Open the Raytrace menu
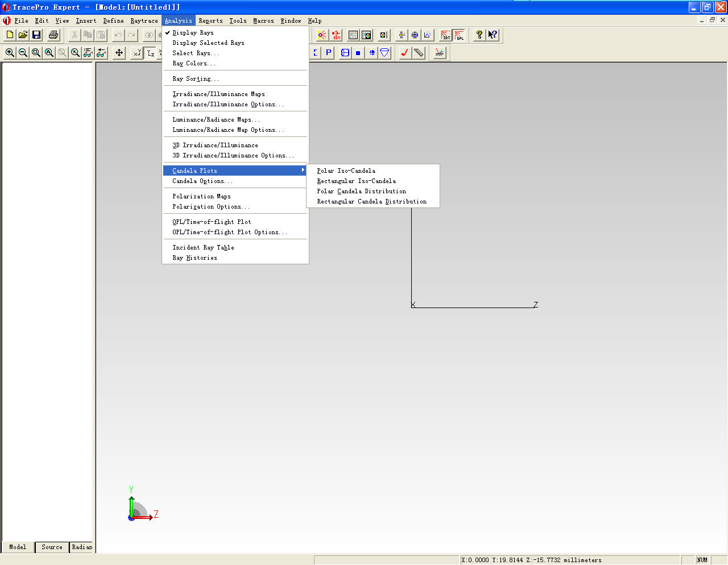Image resolution: width=728 pixels, height=565 pixels. 144,20
